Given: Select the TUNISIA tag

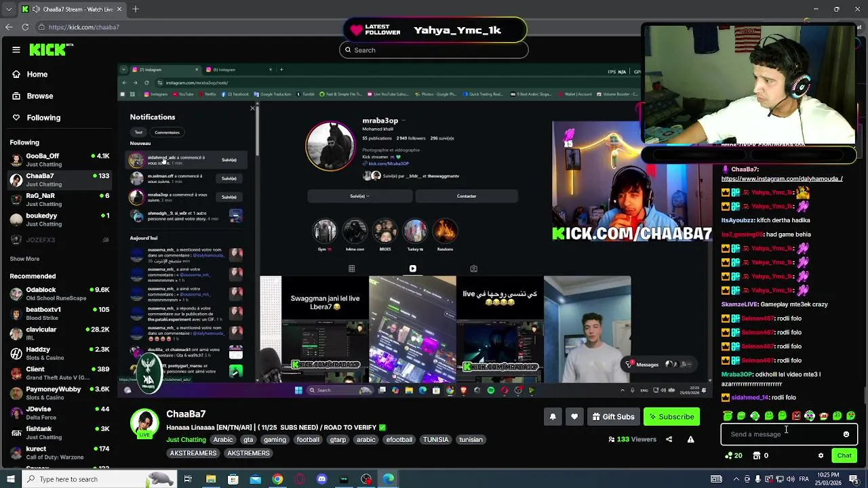Looking at the screenshot, I should (x=435, y=440).
